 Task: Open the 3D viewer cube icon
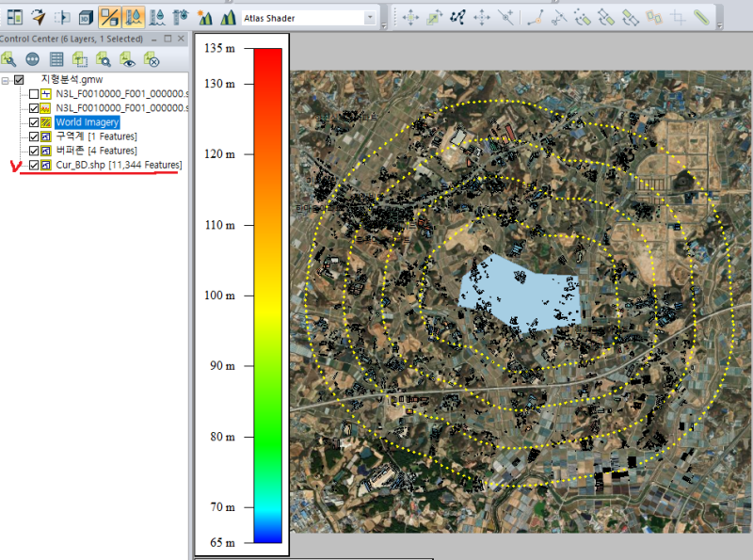coord(86,18)
